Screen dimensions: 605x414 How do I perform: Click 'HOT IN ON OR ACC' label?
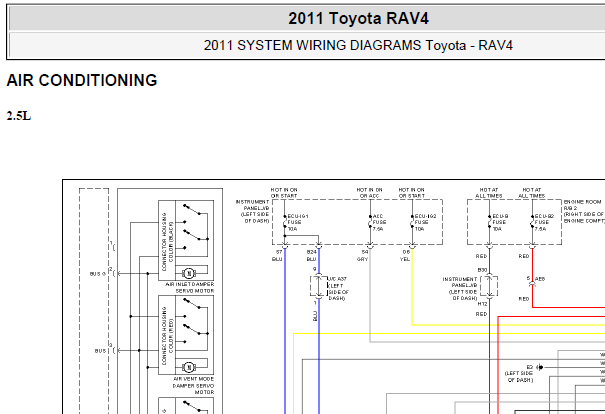(369, 193)
